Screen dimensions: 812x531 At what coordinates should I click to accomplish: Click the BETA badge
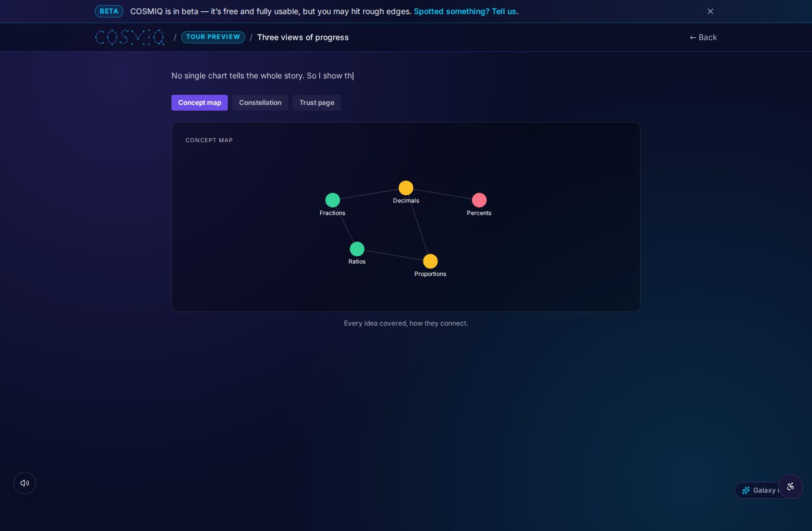click(109, 11)
